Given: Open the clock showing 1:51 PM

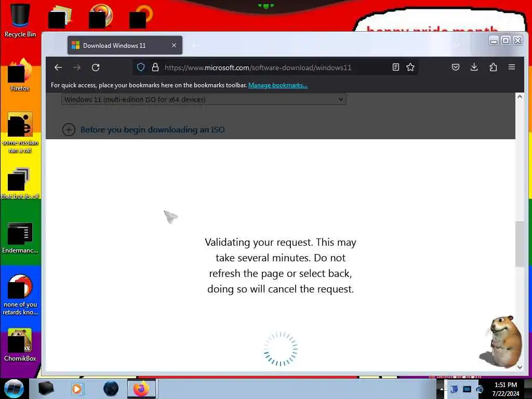Looking at the screenshot, I should pyautogui.click(x=506, y=389).
